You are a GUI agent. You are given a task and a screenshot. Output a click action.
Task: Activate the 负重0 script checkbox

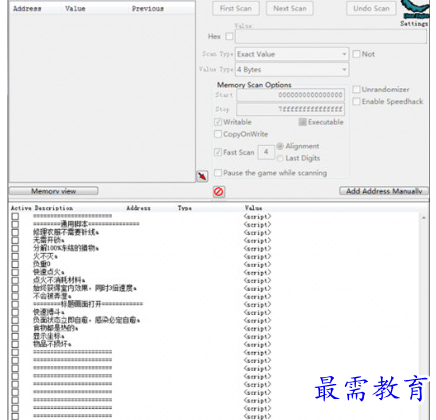(15, 264)
